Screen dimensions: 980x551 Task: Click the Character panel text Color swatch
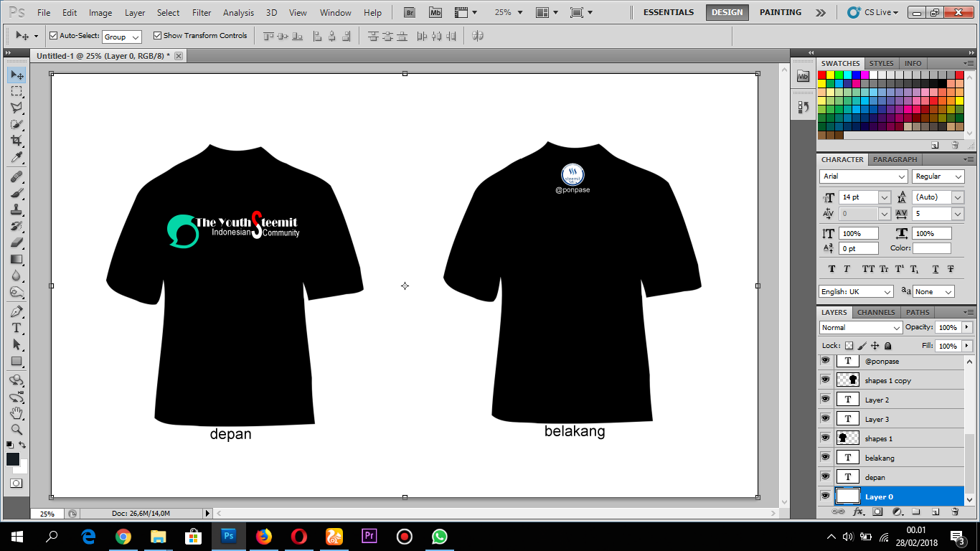point(932,249)
